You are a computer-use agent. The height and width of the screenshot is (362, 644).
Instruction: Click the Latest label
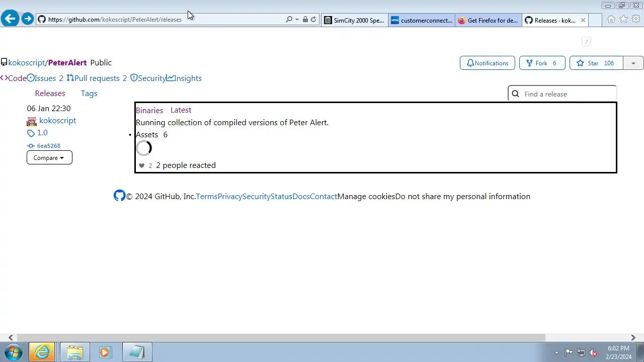coord(181,110)
